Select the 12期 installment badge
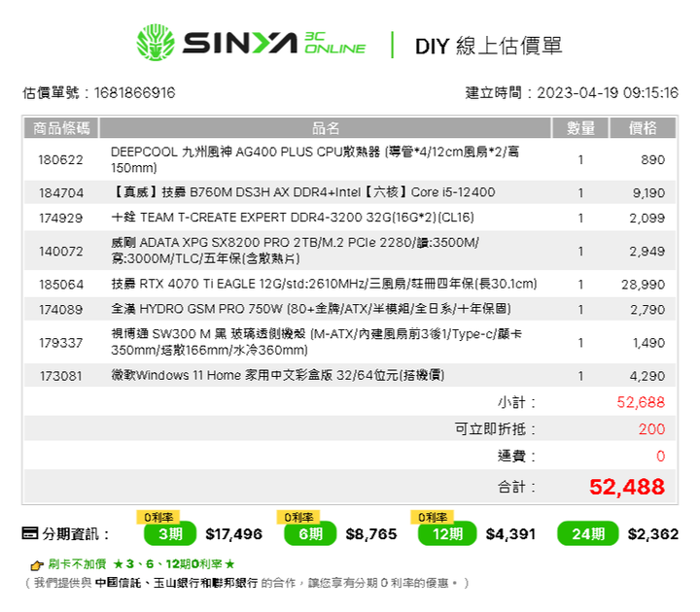Image resolution: width=700 pixels, height=612 pixels. (447, 533)
